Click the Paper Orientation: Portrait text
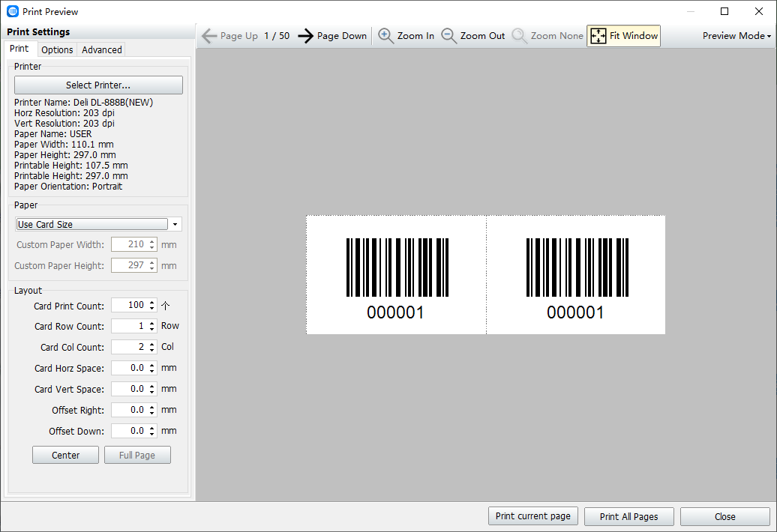Image resolution: width=777 pixels, height=532 pixels. point(68,187)
